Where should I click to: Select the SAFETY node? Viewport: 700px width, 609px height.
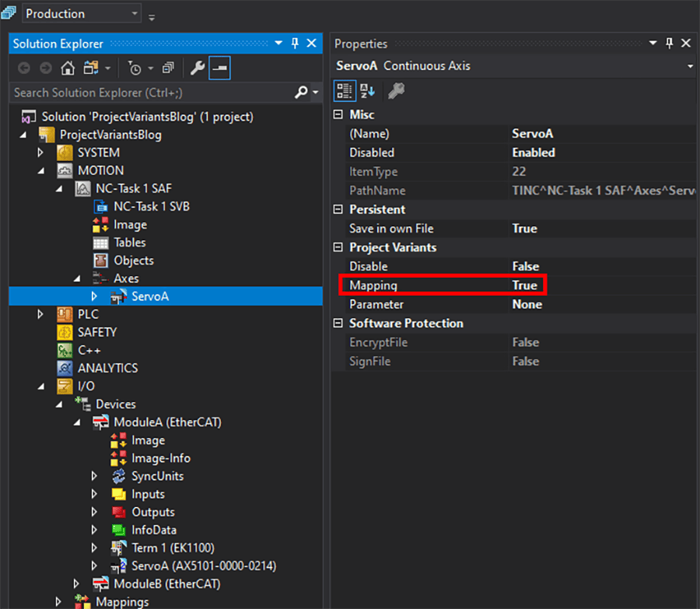pyautogui.click(x=97, y=332)
